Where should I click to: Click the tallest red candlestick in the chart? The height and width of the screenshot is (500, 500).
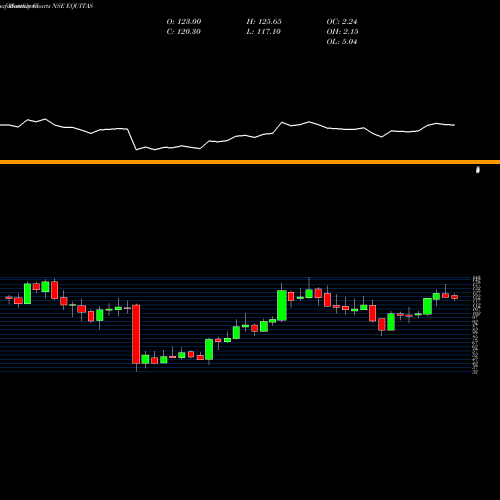136,334
